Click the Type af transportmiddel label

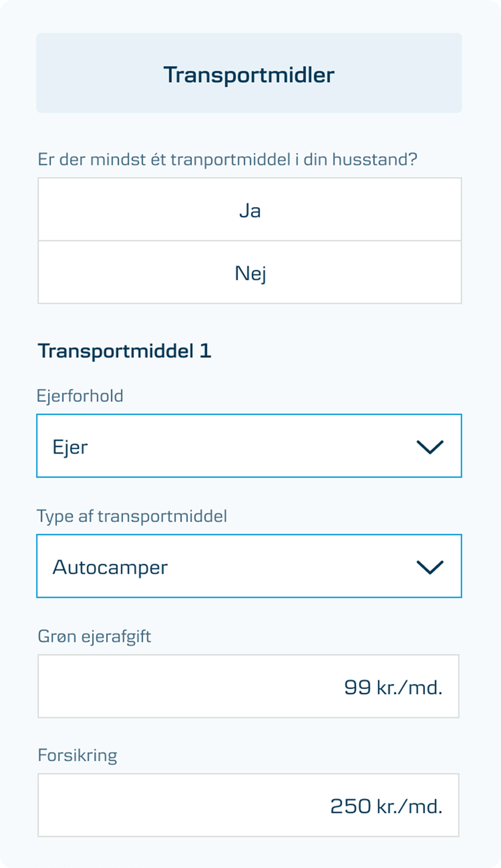(132, 516)
